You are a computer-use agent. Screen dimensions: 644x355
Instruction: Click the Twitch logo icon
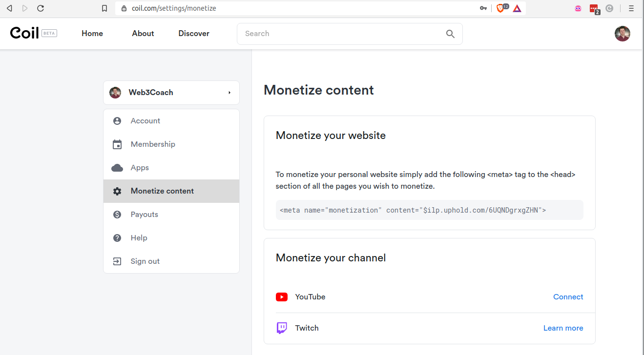click(x=282, y=328)
